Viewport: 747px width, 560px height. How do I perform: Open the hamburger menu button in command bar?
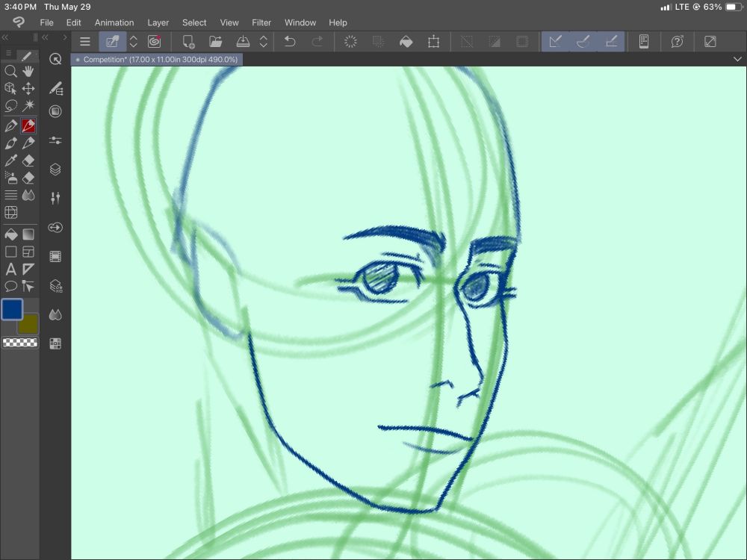click(85, 42)
